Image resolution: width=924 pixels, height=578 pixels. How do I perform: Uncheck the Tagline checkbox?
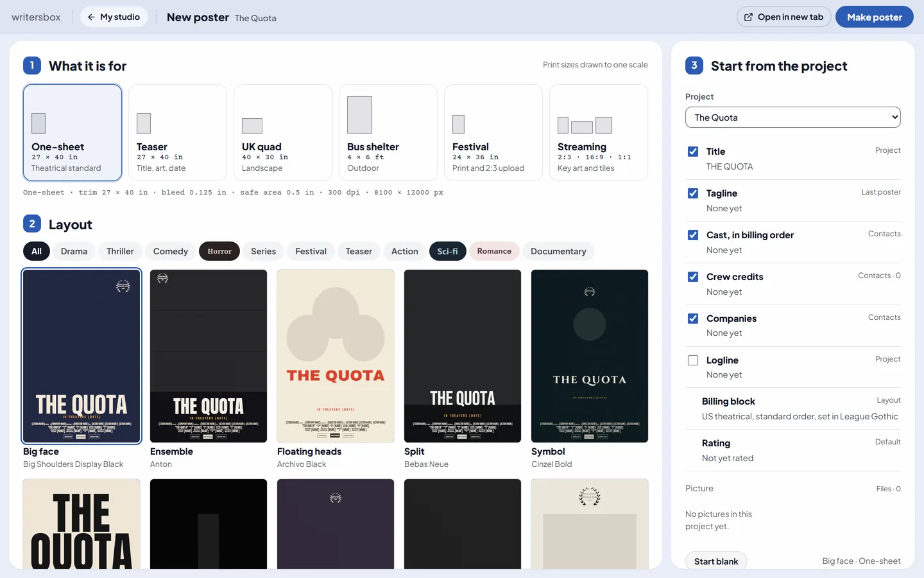pyautogui.click(x=693, y=193)
